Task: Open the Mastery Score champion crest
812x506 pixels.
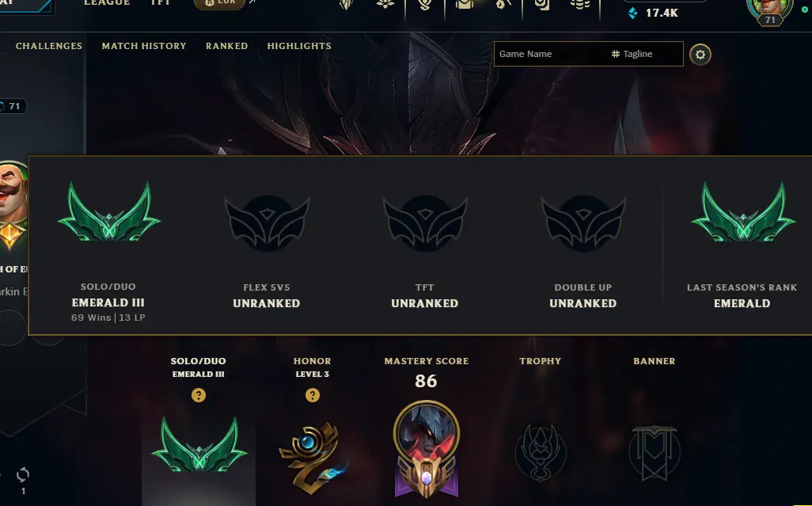Action: pos(427,448)
